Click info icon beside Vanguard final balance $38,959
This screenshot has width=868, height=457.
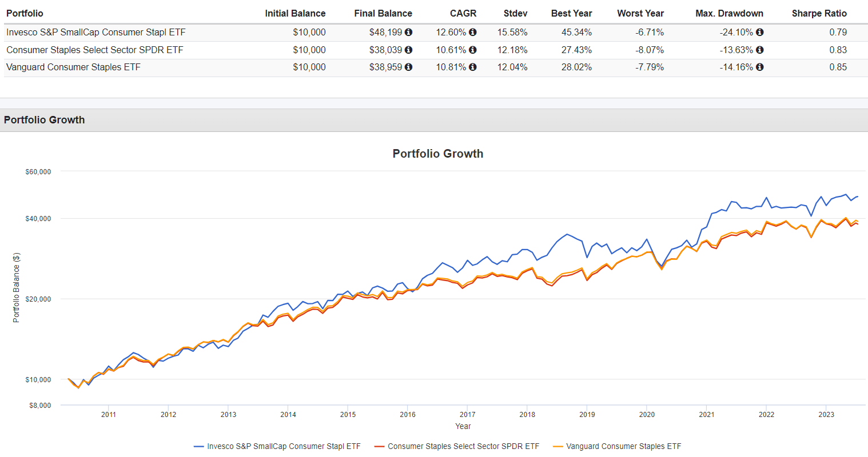407,67
